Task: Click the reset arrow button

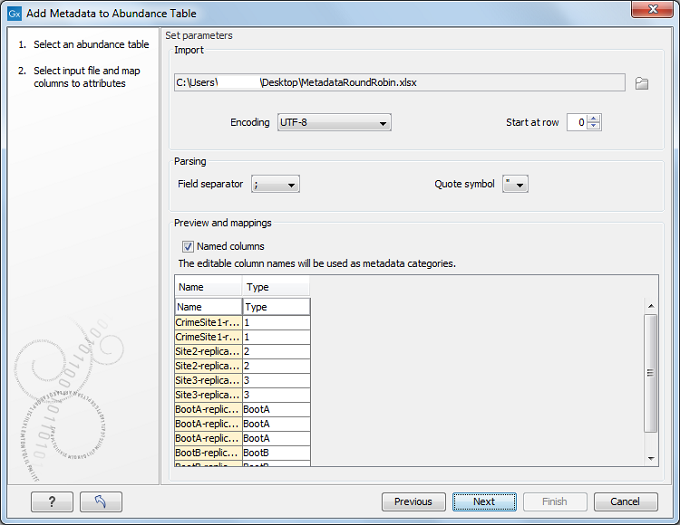Action: click(100, 501)
